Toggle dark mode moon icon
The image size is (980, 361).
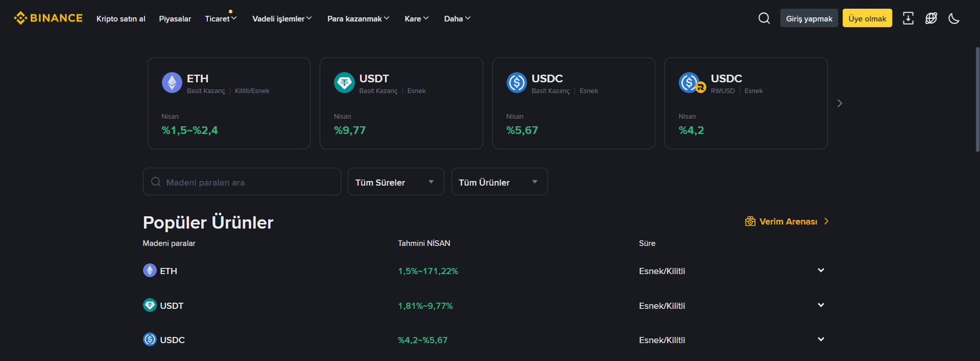tap(953, 18)
